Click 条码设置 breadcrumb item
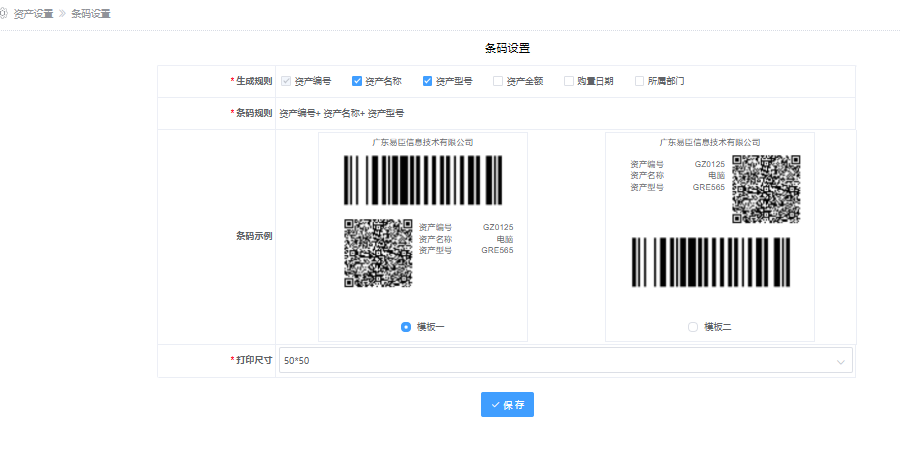Image resolution: width=901 pixels, height=453 pixels. tap(91, 14)
